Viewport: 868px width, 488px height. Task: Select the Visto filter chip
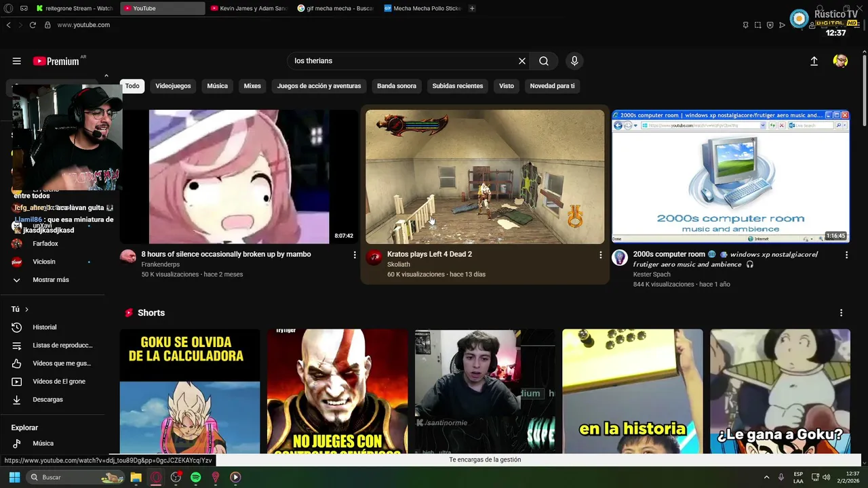(x=507, y=86)
